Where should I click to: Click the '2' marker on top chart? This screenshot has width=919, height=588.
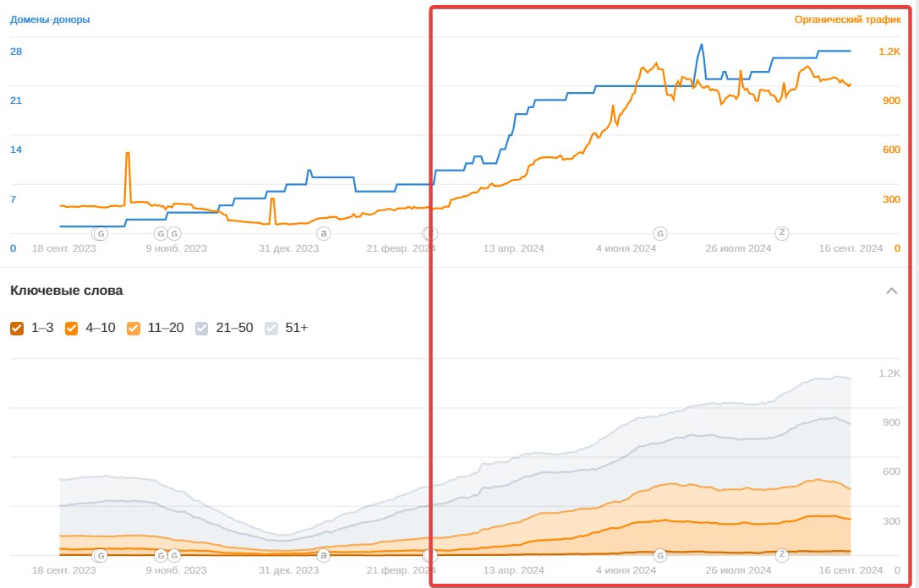pos(782,232)
